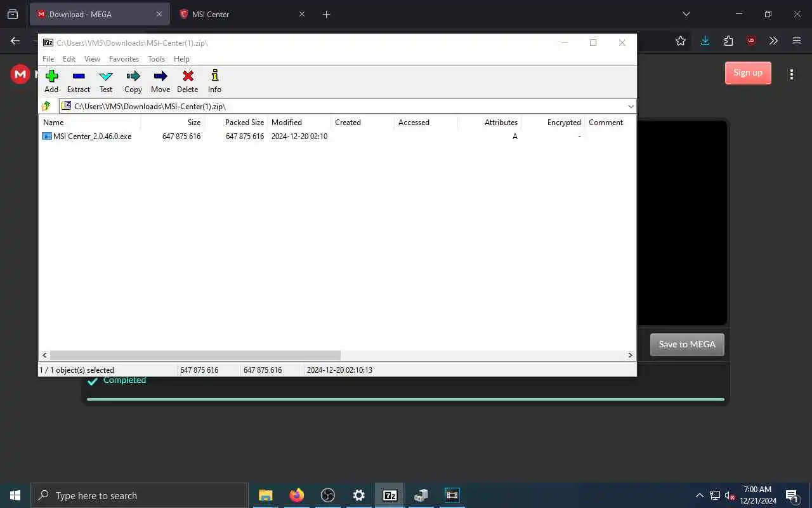
Task: Click the Add toolbar icon in 7-Zip
Action: pos(51,81)
